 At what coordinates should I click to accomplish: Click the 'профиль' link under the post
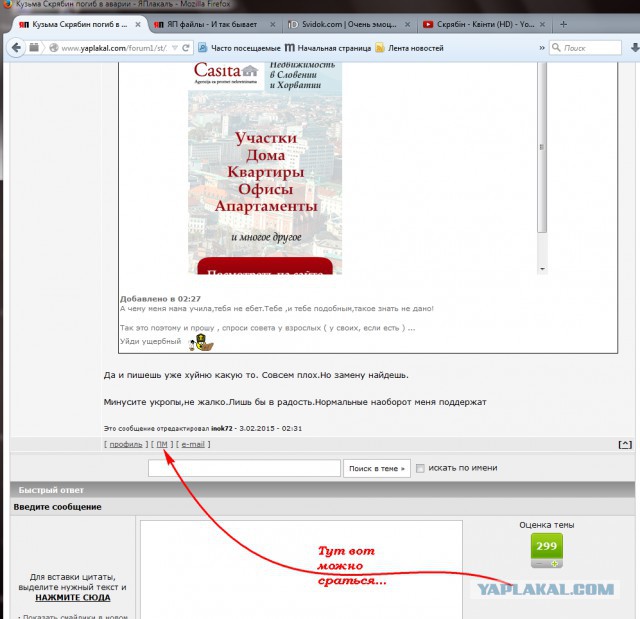pos(125,444)
